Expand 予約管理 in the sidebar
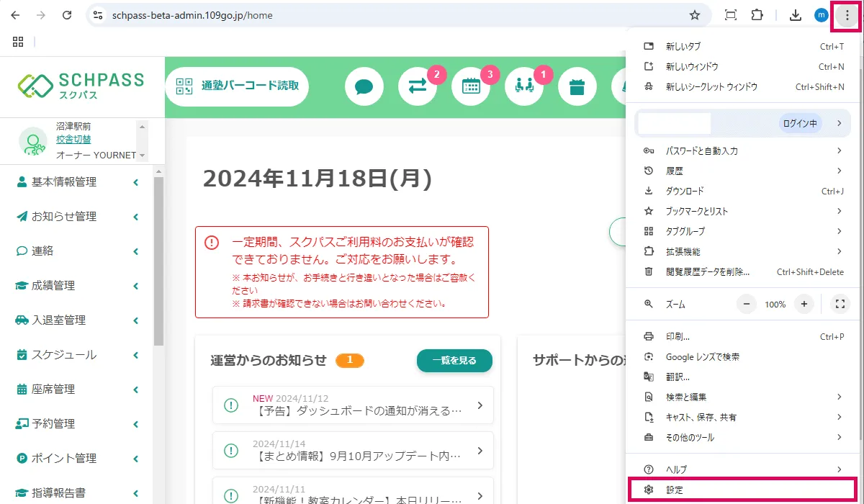Image resolution: width=864 pixels, height=504 pixels. pyautogui.click(x=77, y=424)
